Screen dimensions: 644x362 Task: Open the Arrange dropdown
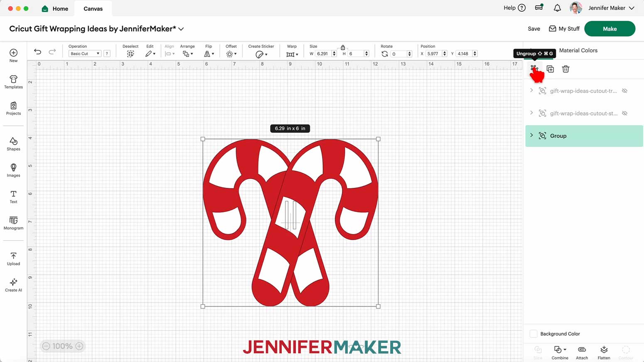tap(188, 54)
